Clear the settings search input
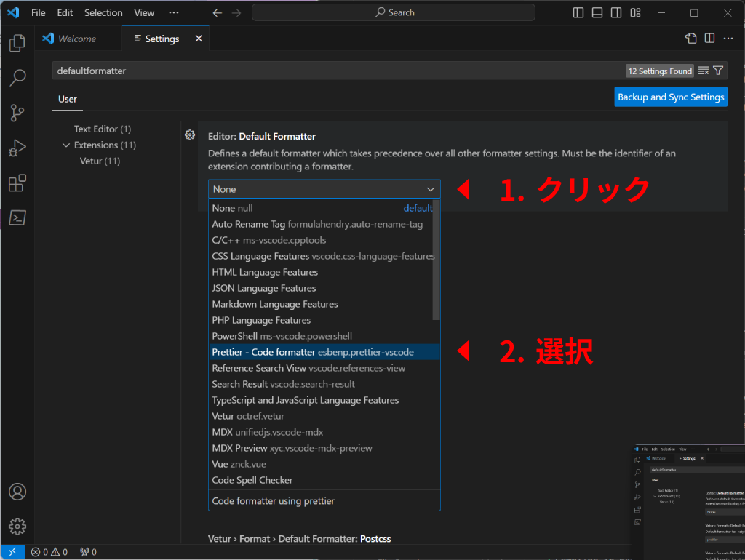This screenshot has width=745, height=560. [704, 71]
